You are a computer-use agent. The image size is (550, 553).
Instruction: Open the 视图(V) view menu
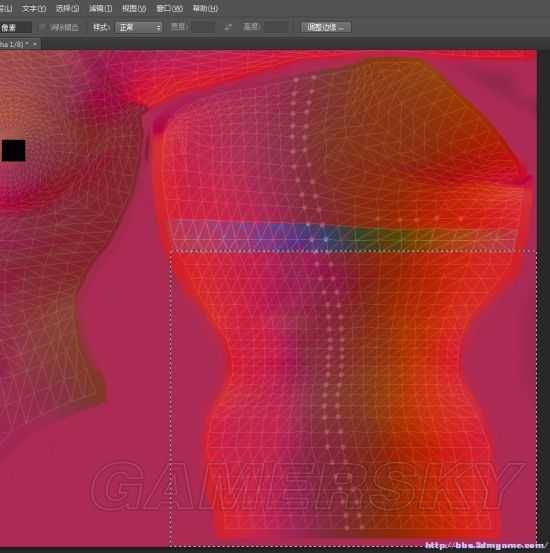pos(134,8)
